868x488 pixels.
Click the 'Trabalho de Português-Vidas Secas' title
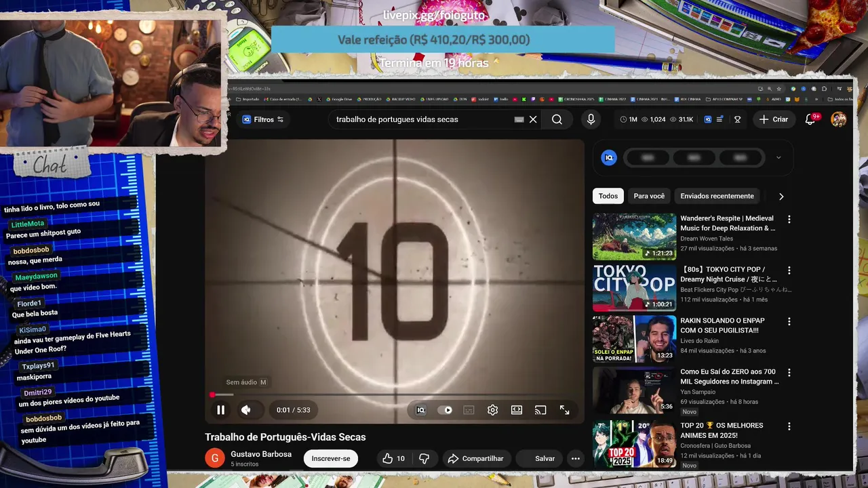click(285, 437)
